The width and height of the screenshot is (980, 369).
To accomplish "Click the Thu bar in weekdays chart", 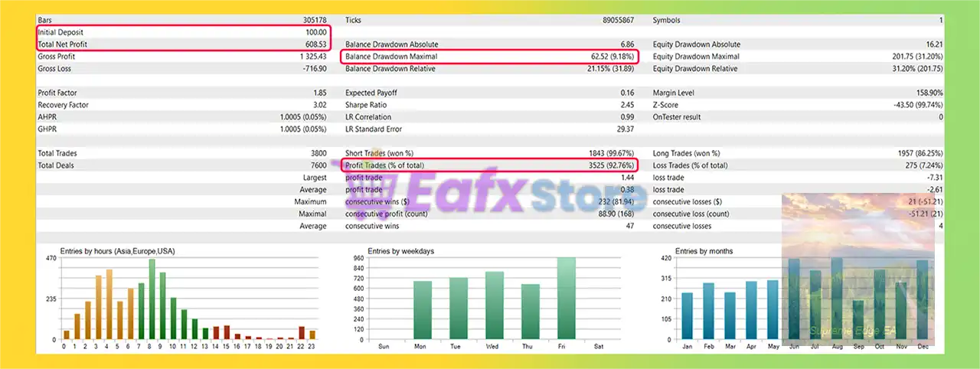I will [x=530, y=312].
